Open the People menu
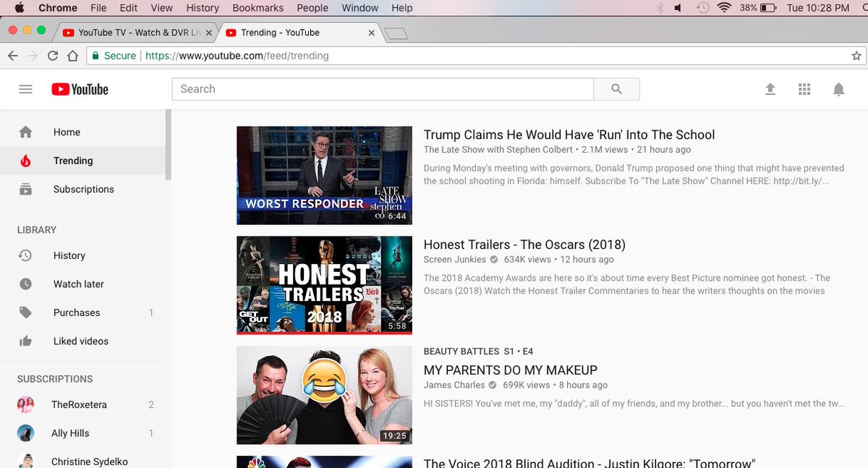Screen dimensions: 868x468 coord(312,8)
